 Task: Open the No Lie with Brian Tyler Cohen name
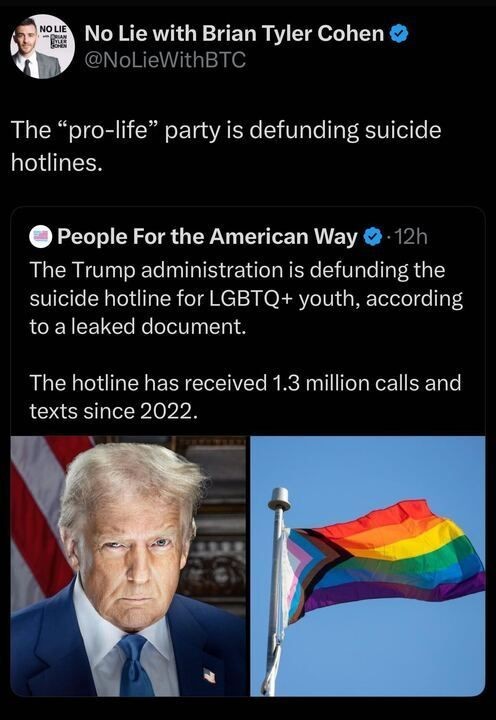234,34
